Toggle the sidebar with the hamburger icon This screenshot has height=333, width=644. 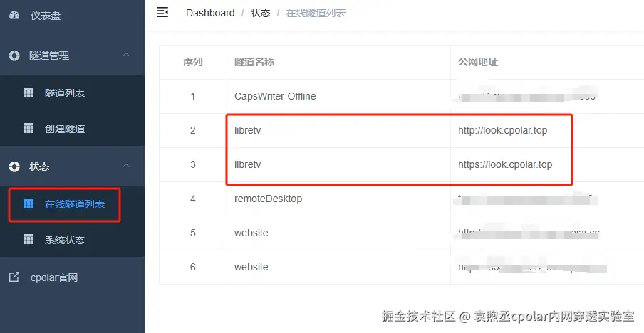tap(162, 12)
